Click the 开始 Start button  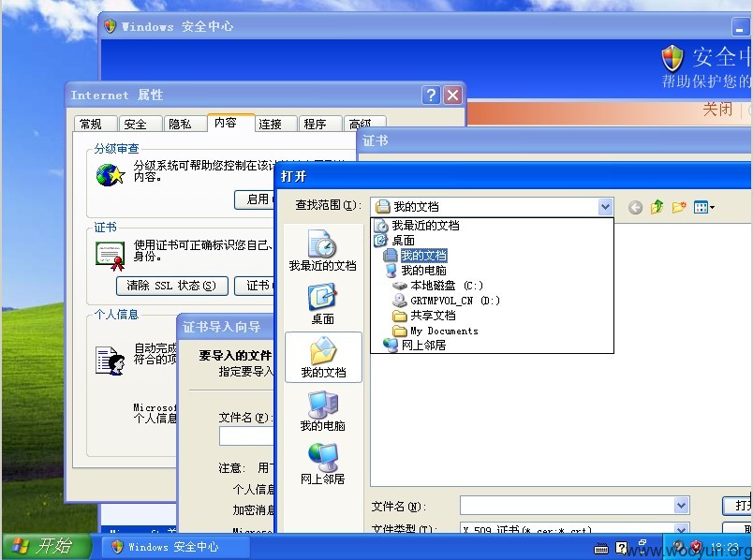(x=45, y=547)
